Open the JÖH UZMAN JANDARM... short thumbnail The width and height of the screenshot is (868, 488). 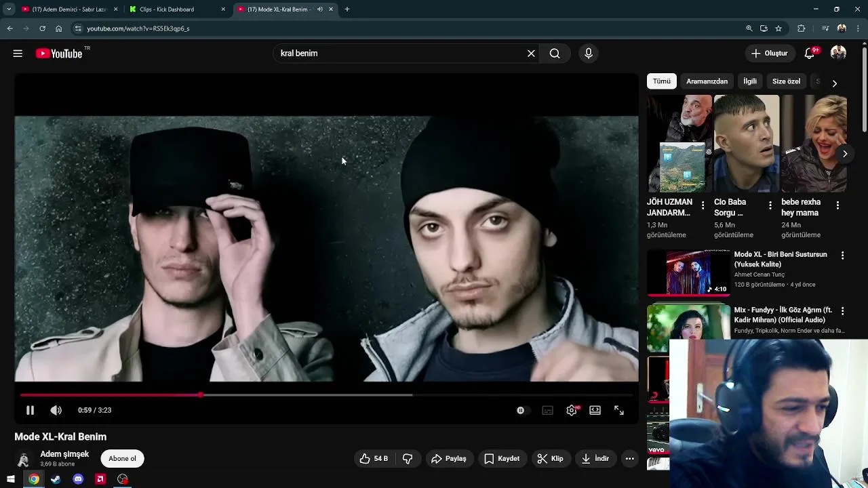click(679, 144)
